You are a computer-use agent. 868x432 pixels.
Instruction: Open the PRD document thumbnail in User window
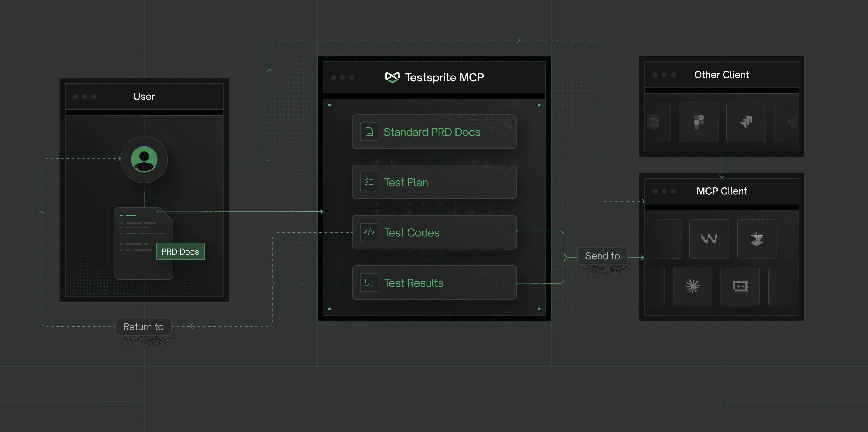(x=144, y=243)
